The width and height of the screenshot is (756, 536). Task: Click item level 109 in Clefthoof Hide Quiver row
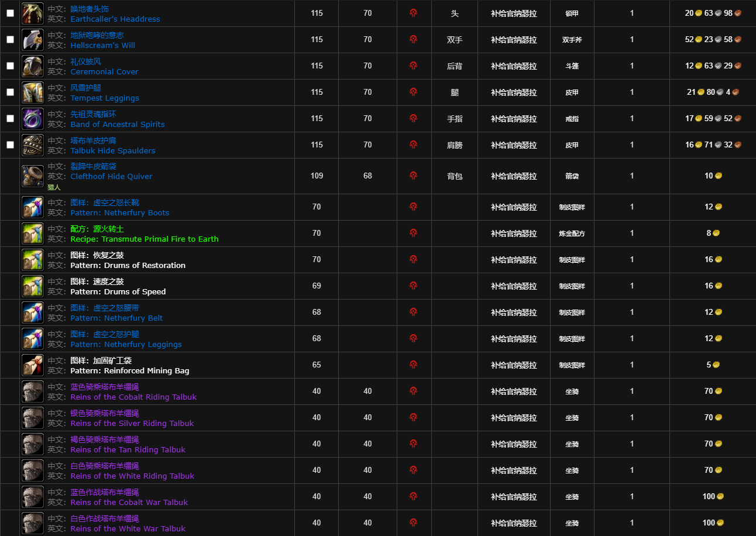(x=317, y=176)
